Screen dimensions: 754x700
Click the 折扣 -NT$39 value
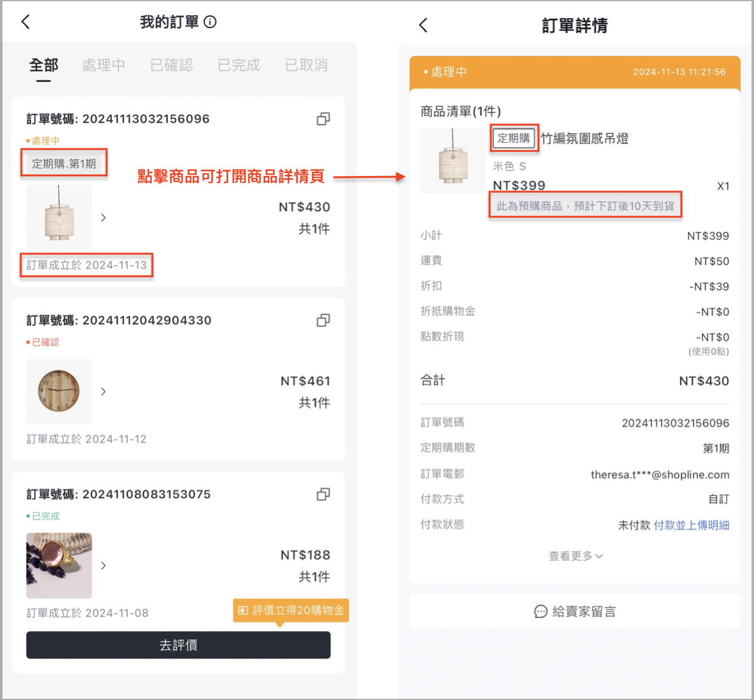click(x=709, y=287)
